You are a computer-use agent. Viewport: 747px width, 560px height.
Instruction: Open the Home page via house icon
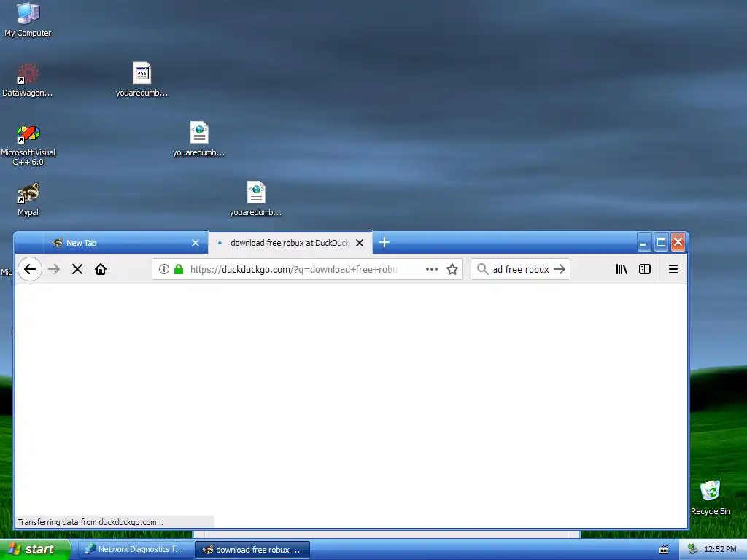(x=101, y=269)
